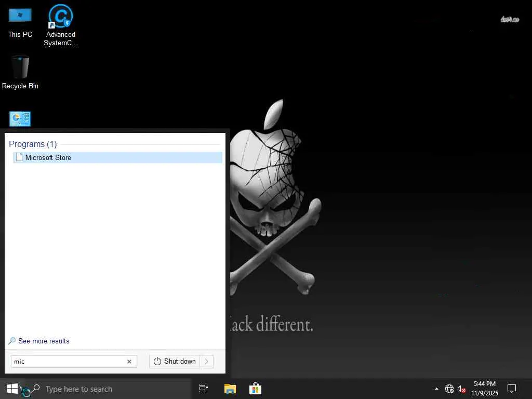Open network globe tray icon
The image size is (532, 399).
click(449, 389)
